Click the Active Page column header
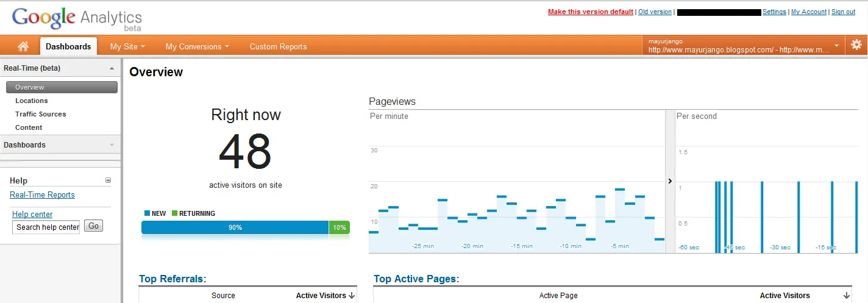 coord(558,296)
